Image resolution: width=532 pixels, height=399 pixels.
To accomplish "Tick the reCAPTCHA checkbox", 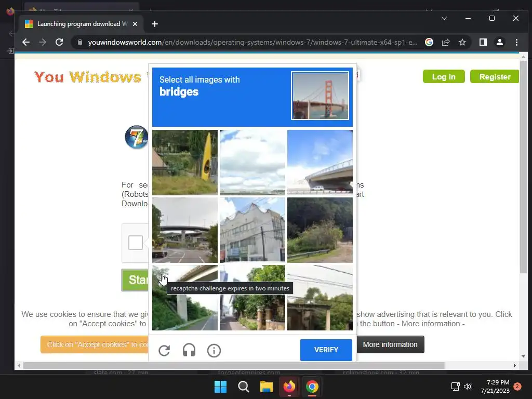I will pyautogui.click(x=136, y=243).
